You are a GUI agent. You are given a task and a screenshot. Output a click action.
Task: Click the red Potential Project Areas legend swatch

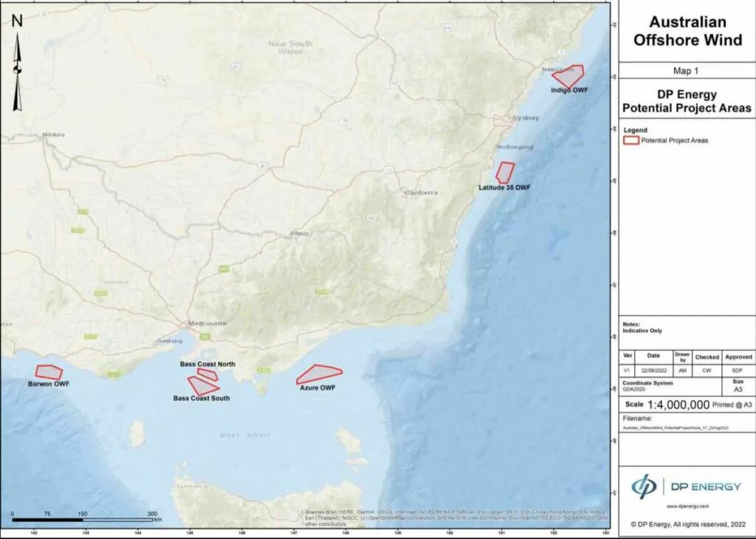coord(630,140)
